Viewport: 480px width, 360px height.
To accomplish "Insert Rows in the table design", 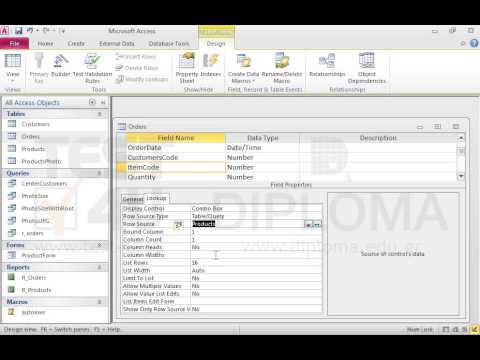I will point(136,57).
